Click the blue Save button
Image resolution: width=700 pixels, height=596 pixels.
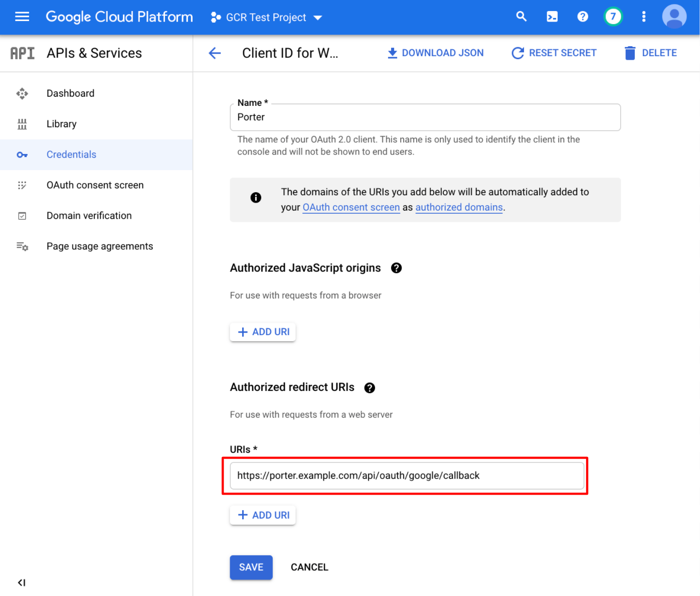[x=251, y=567]
